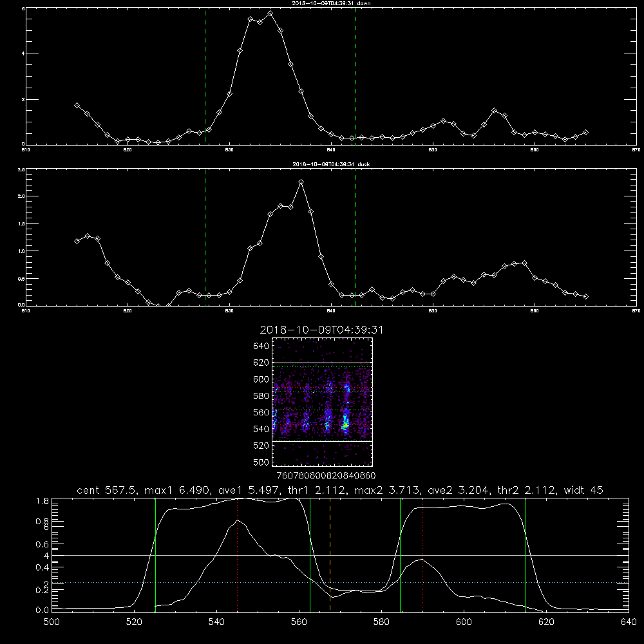644x644 pixels.
Task: Click the 560 label on the spectrogram y-axis
Action: click(x=261, y=412)
